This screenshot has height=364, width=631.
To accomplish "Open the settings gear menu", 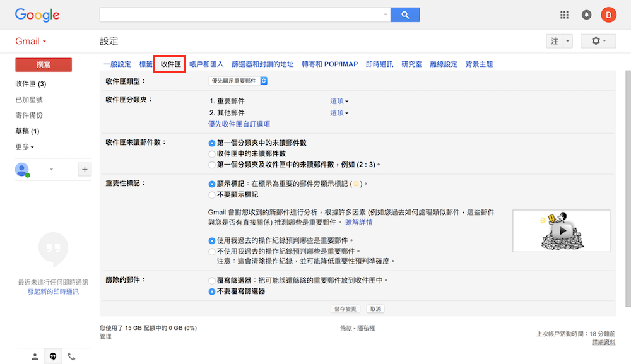I will [598, 41].
